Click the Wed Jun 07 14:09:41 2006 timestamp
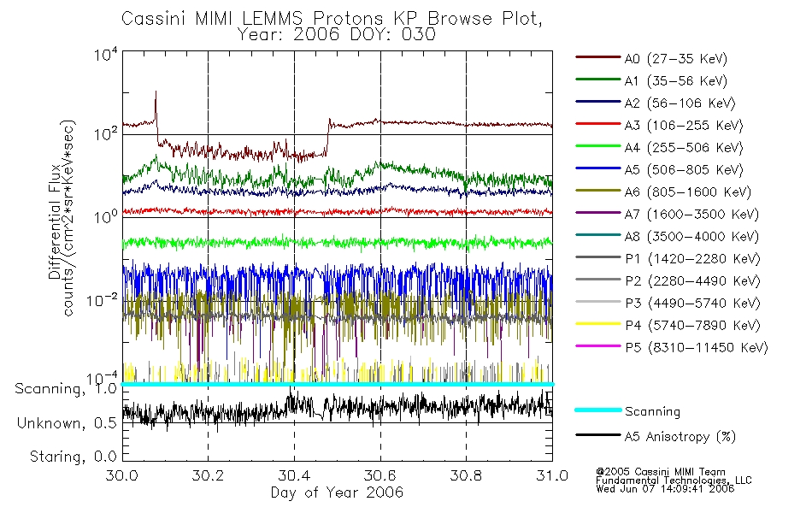 coord(665,489)
